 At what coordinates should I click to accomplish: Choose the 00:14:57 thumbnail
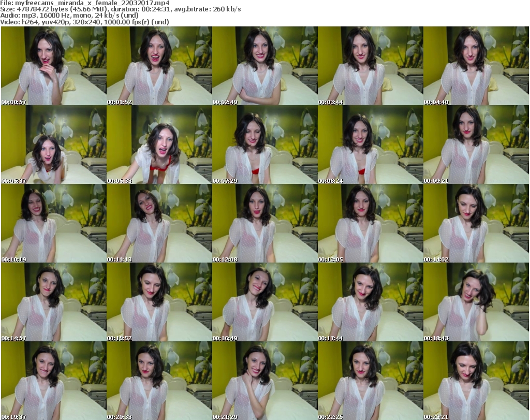click(54, 302)
